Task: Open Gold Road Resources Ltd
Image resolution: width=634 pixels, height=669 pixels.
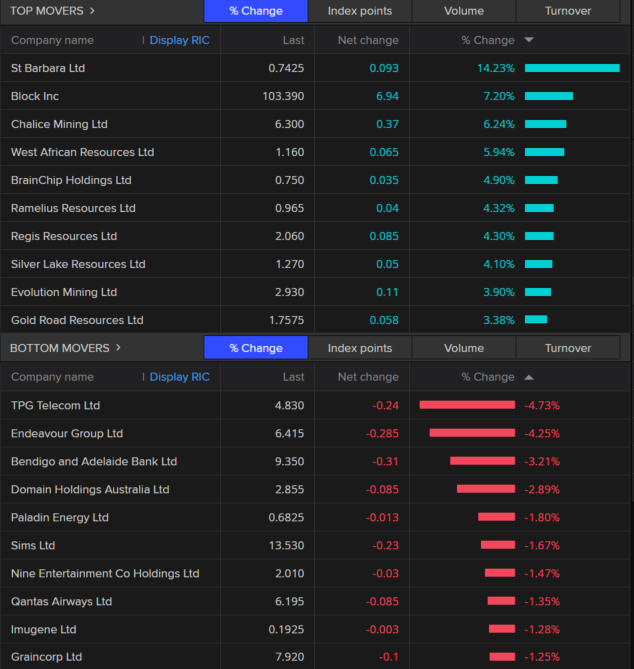Action: pos(77,320)
